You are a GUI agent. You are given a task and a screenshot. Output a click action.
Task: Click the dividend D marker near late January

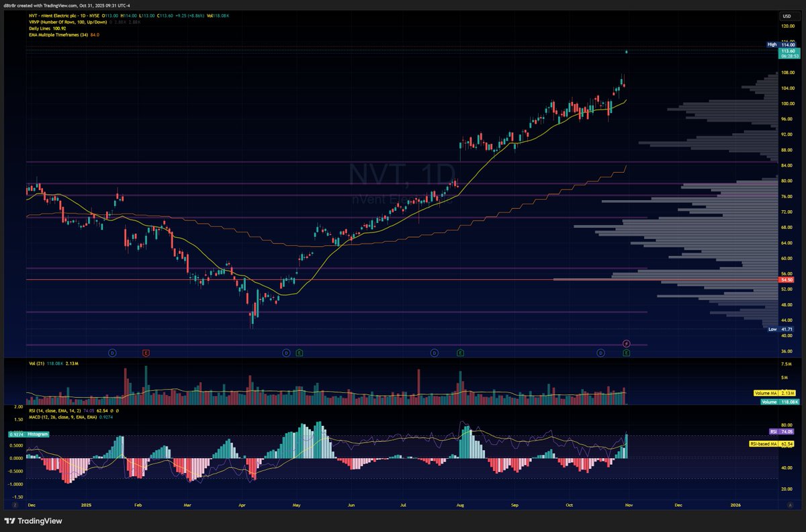tap(112, 352)
